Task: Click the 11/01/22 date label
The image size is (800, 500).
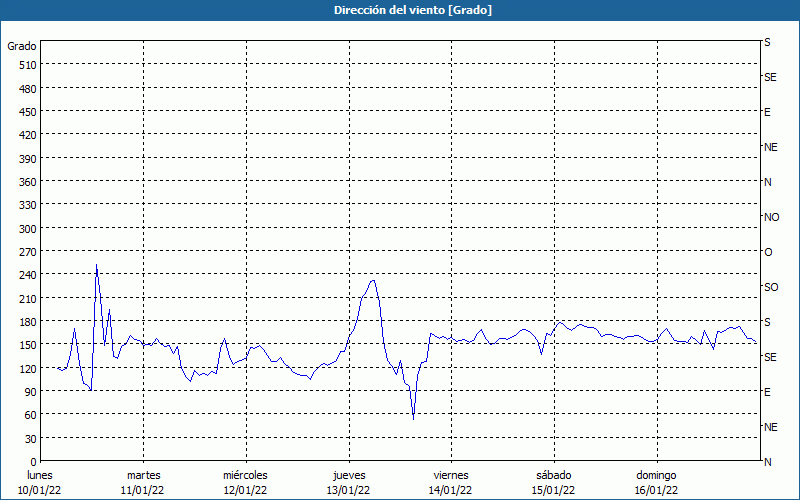Action: [142, 490]
